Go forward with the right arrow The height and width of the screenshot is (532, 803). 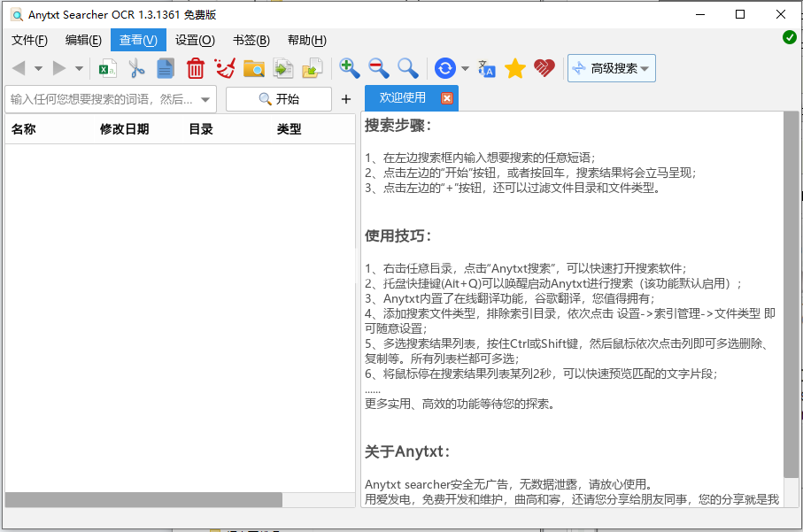59,68
